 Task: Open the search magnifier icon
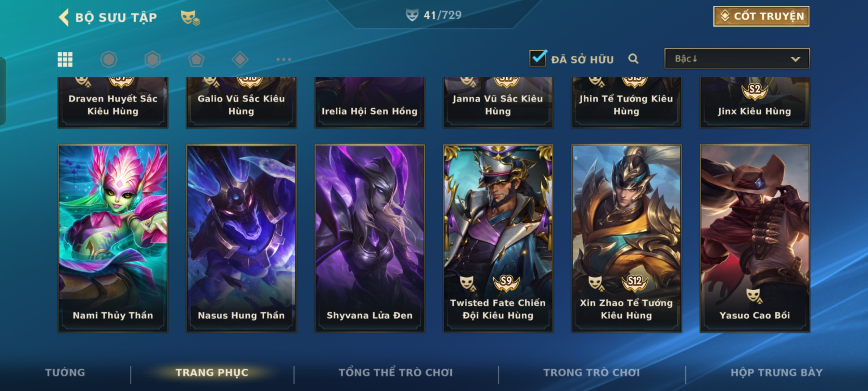coord(633,59)
